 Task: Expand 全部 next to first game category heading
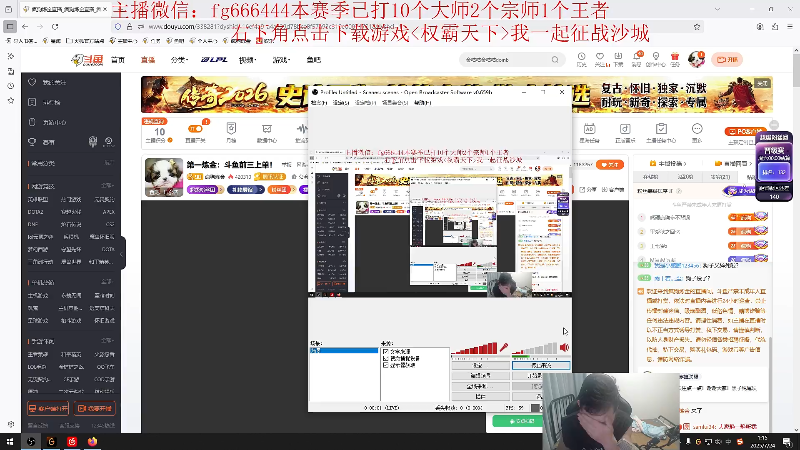pyautogui.click(x=107, y=186)
